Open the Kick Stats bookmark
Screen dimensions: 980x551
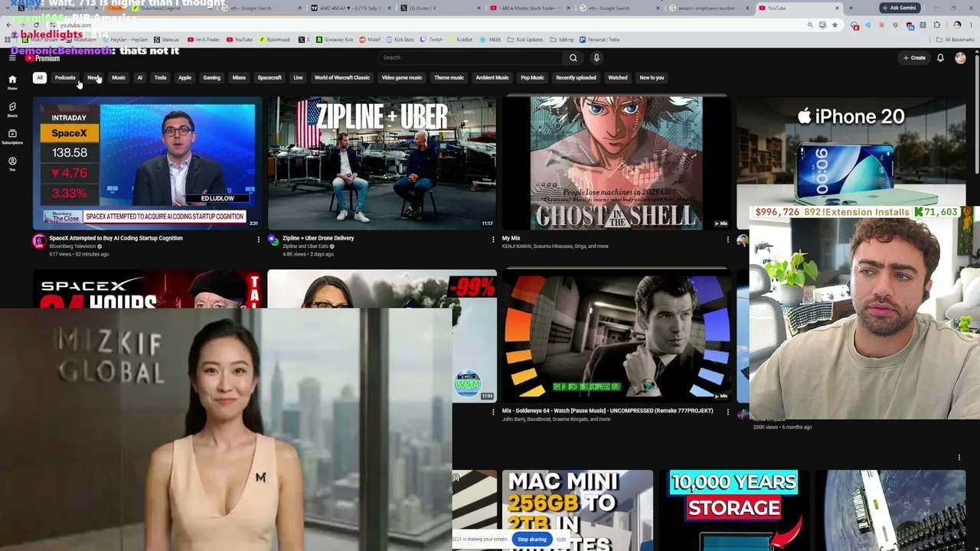point(400,40)
